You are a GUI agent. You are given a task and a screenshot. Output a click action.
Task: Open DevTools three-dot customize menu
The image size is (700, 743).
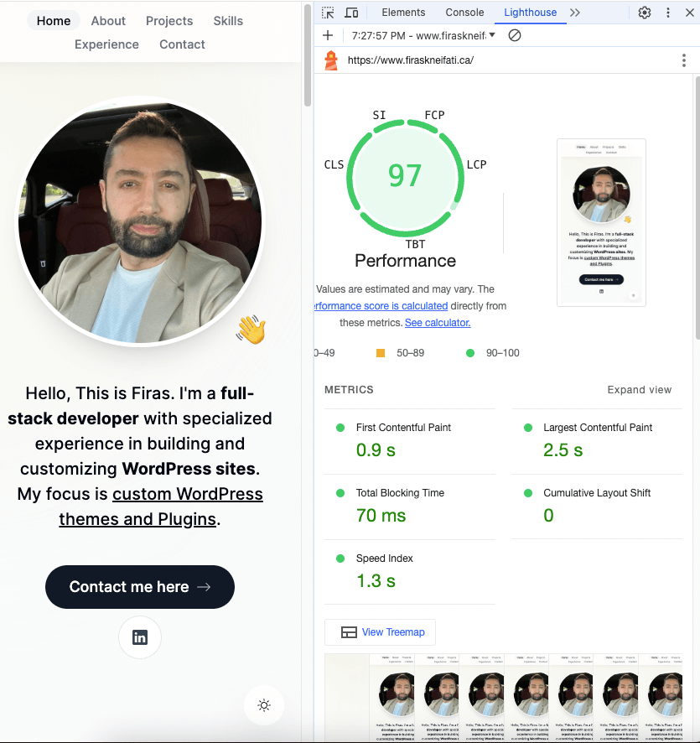[668, 13]
